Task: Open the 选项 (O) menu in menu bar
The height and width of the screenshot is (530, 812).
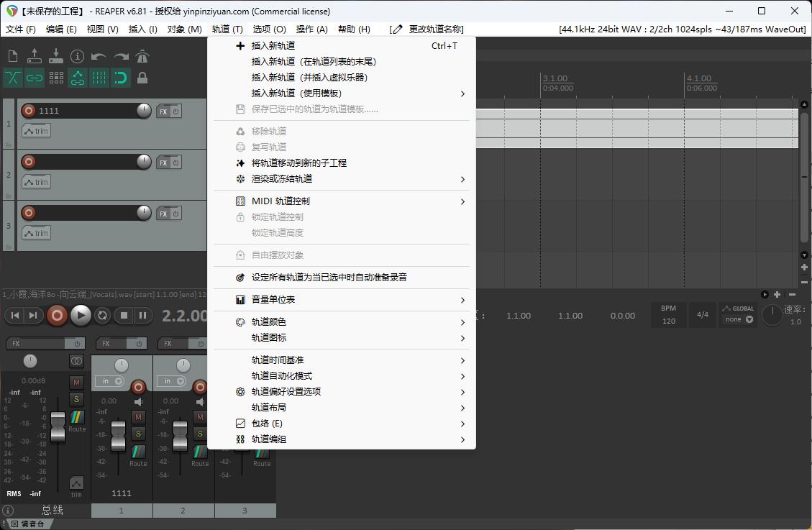Action: coord(269,29)
